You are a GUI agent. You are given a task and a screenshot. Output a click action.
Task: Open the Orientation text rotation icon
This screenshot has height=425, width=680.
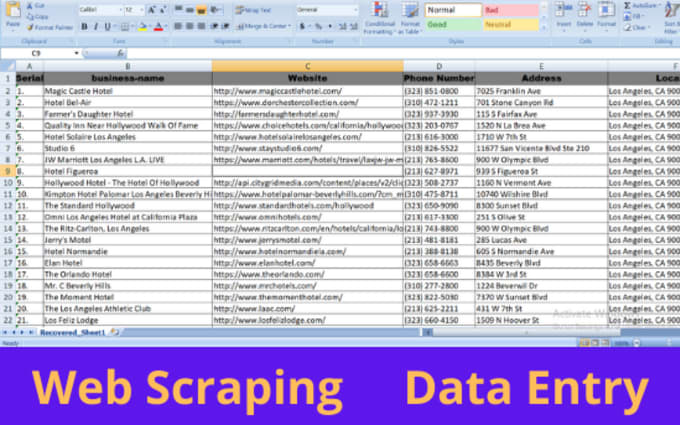[215, 10]
